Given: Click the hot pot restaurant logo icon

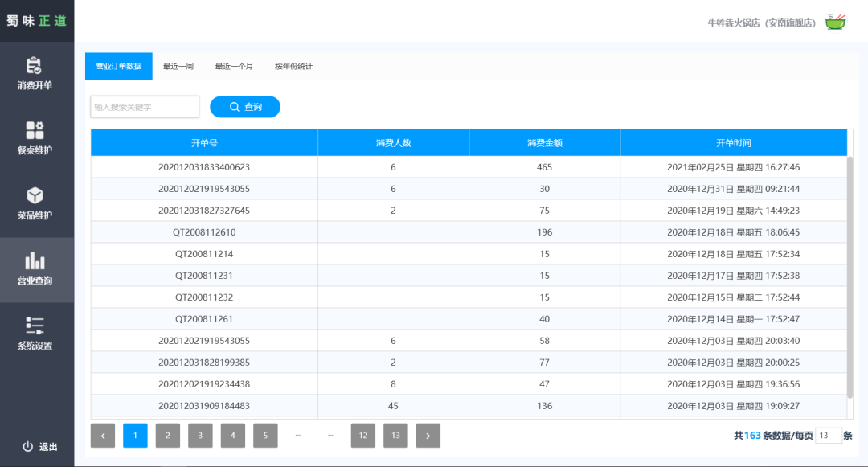Looking at the screenshot, I should (836, 22).
